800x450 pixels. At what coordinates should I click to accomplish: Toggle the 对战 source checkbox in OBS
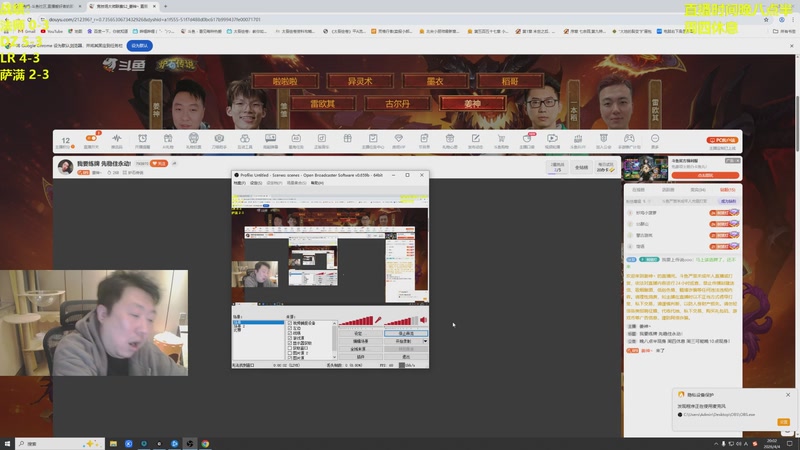coord(290,333)
